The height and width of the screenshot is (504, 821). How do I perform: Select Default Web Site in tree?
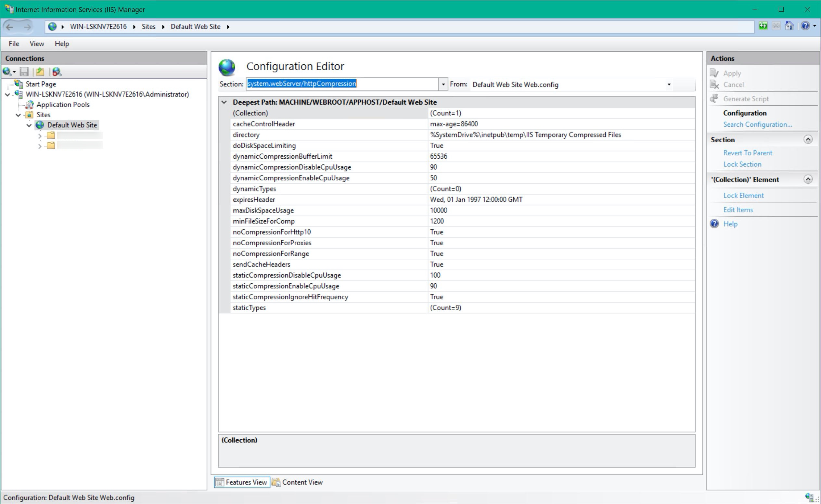pos(72,125)
